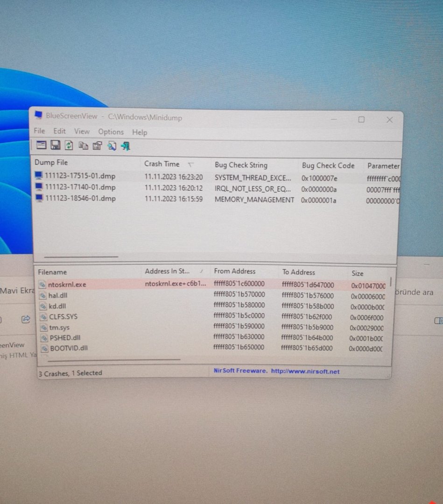Click the Copy Selected Items icon
The width and height of the screenshot is (443, 504).
pyautogui.click(x=83, y=146)
